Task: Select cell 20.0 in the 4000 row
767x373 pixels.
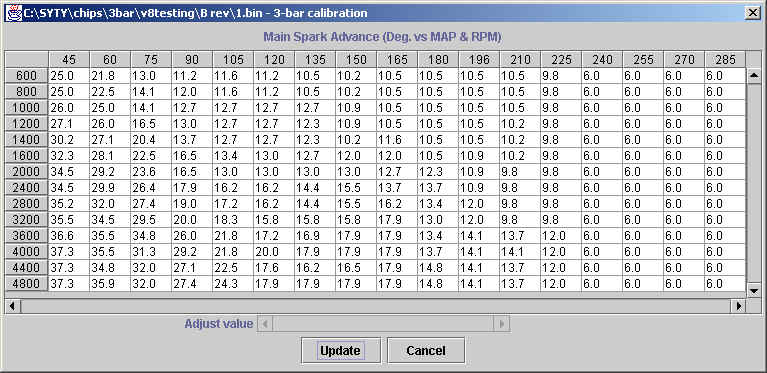Action: 274,251
